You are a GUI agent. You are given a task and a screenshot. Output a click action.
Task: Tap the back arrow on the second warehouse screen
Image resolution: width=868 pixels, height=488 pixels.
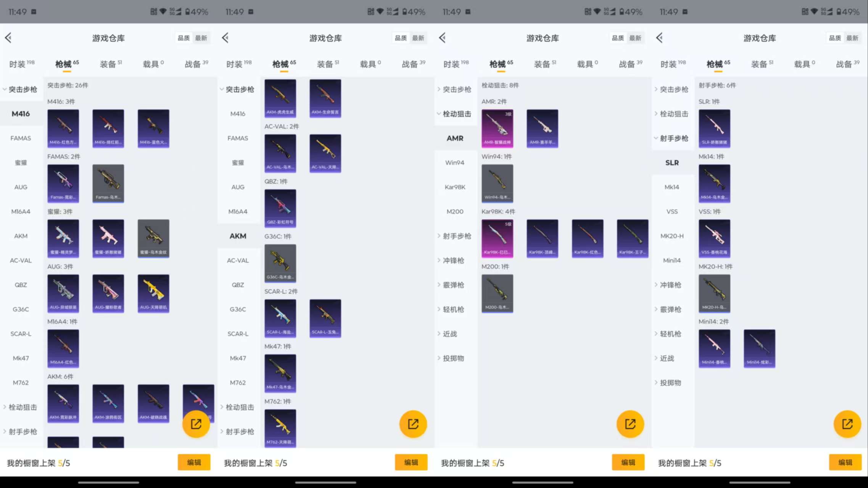[x=225, y=37]
